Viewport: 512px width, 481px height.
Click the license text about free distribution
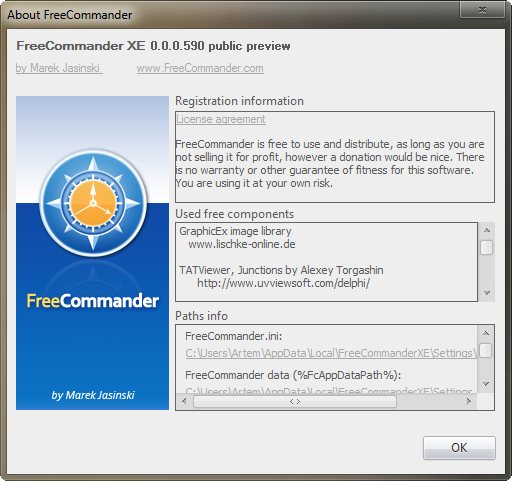(x=330, y=163)
